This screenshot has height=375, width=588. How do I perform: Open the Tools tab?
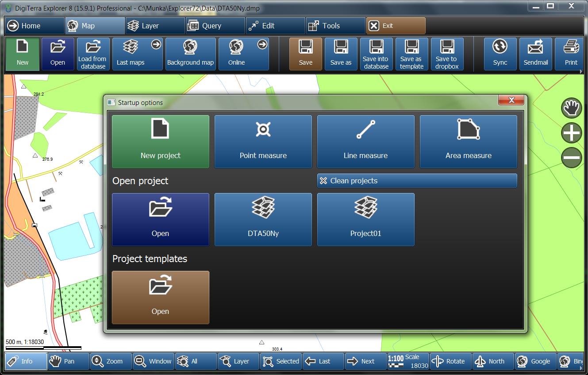(x=336, y=26)
